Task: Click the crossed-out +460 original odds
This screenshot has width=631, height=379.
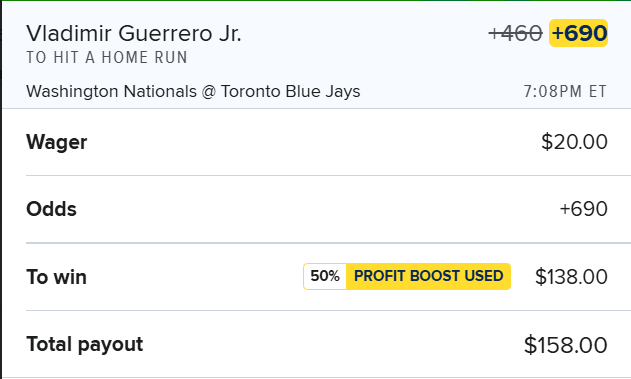Action: coord(516,33)
